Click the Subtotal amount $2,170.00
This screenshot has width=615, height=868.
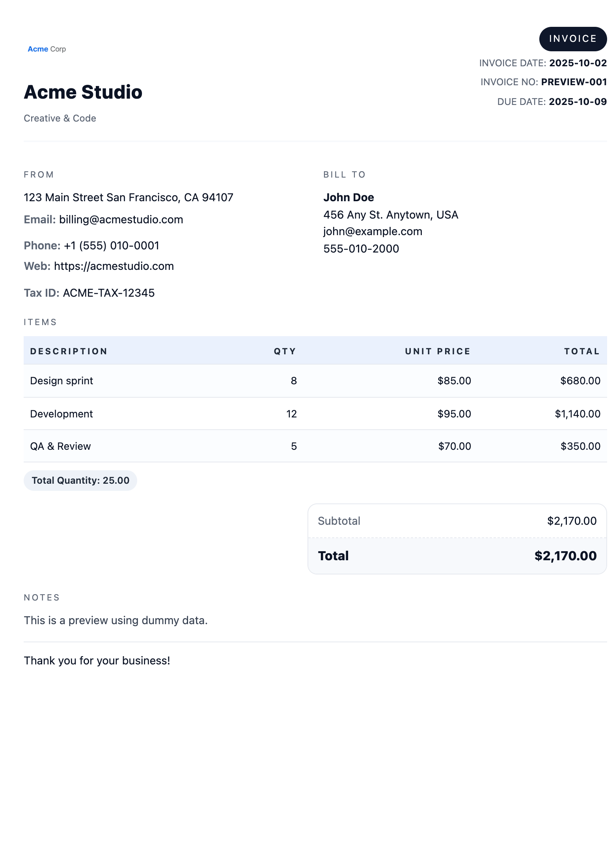tap(572, 521)
